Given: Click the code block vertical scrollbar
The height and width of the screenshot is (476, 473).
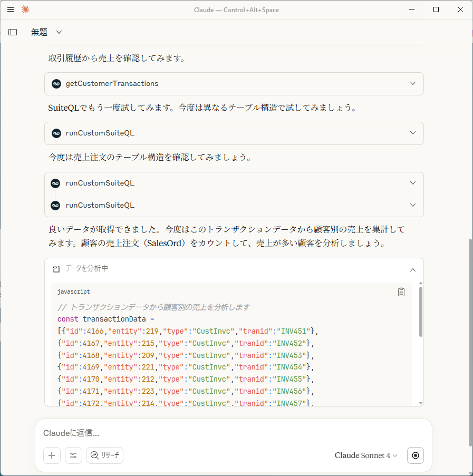Looking at the screenshot, I should tap(421, 312).
